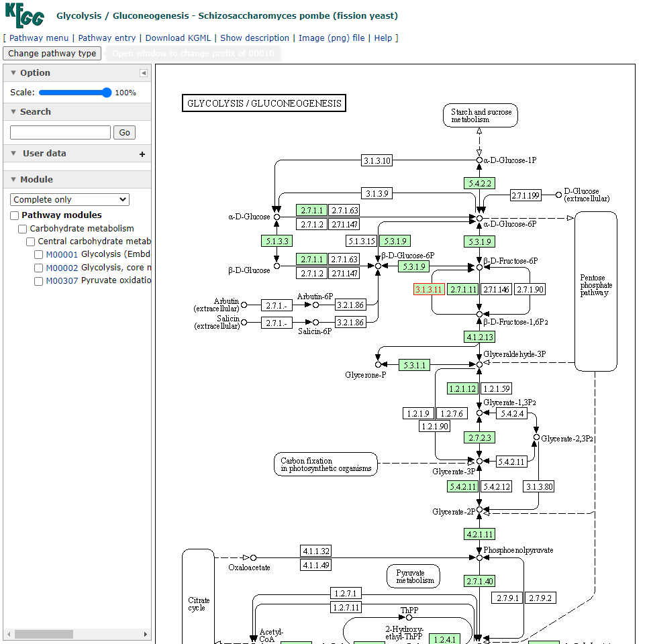Image resolution: width=651 pixels, height=644 pixels.
Task: Check the Pathway modules checkbox
Action: coord(15,215)
